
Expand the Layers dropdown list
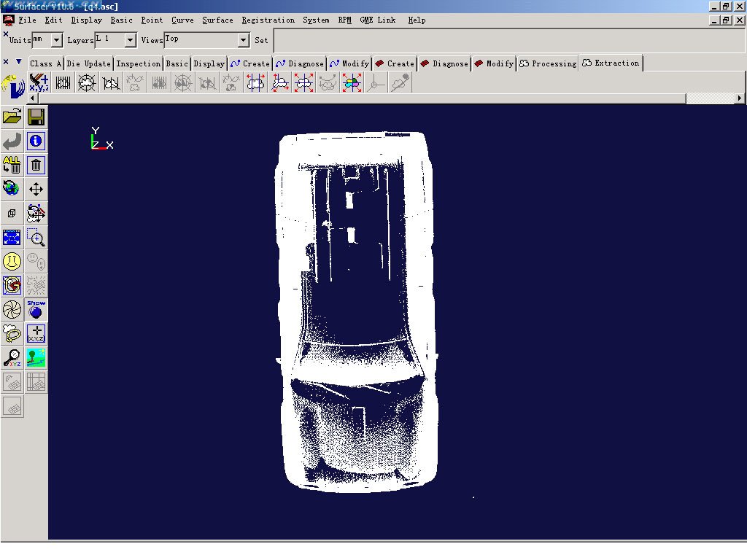(131, 40)
